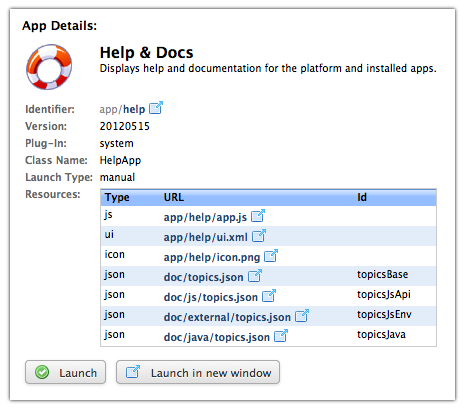Open the doc/js/topics.json link
This screenshot has width=465, height=410.
pyautogui.click(x=211, y=297)
